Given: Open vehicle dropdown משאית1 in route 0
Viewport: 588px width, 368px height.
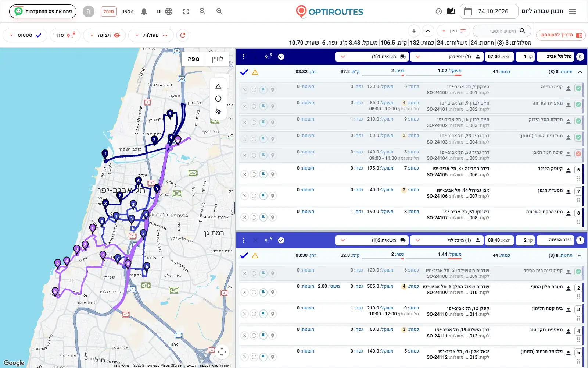Looking at the screenshot, I should (x=372, y=57).
